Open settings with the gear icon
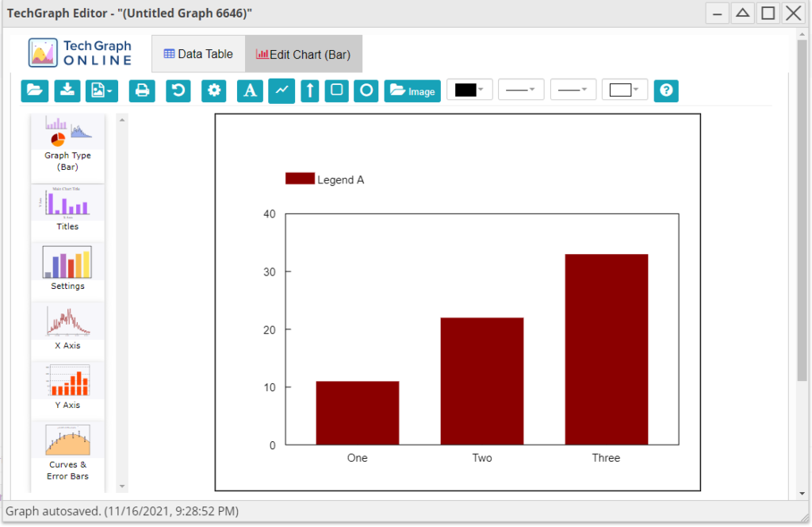The image size is (812, 527). click(x=214, y=90)
